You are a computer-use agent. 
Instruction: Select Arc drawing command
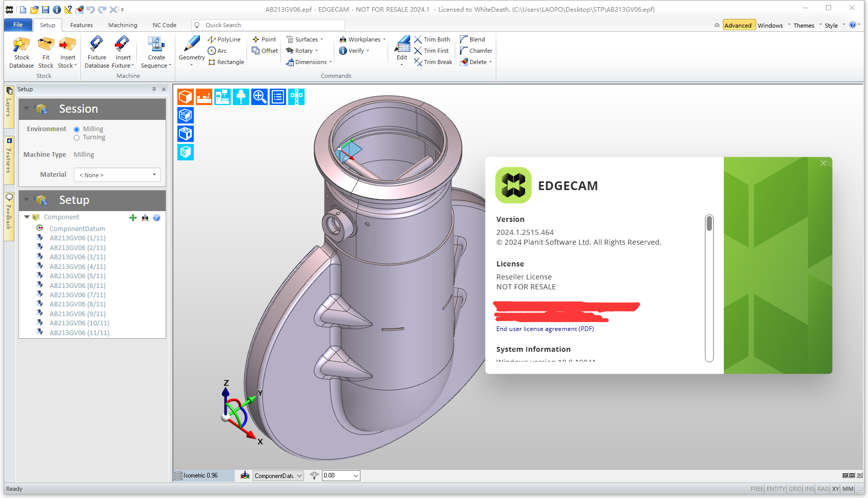[x=217, y=51]
